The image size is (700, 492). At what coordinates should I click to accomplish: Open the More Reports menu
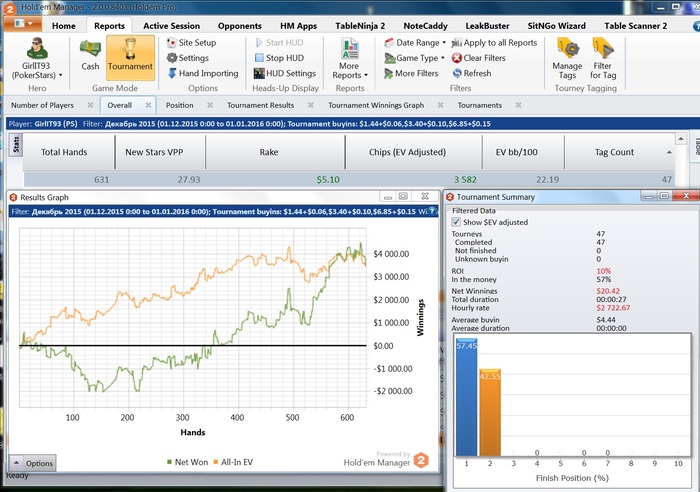[350, 59]
